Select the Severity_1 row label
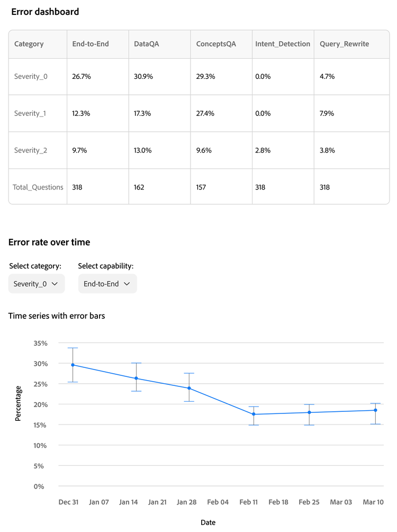The image size is (397, 532). [x=30, y=113]
